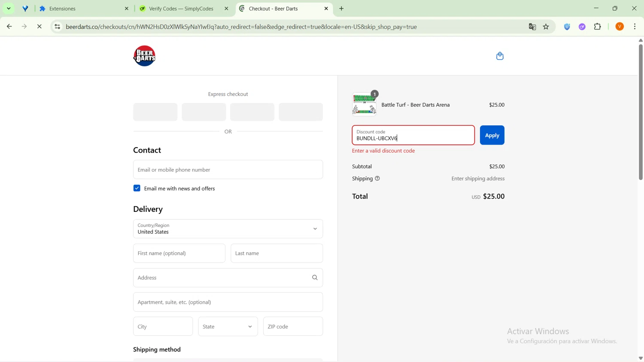This screenshot has width=644, height=362.
Task: Open a new browser tab
Action: [x=342, y=9]
